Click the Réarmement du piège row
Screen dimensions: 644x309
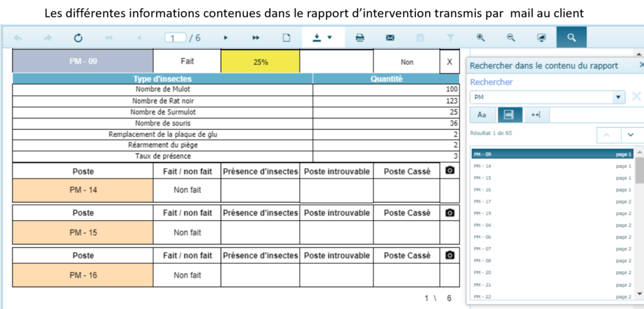point(236,145)
